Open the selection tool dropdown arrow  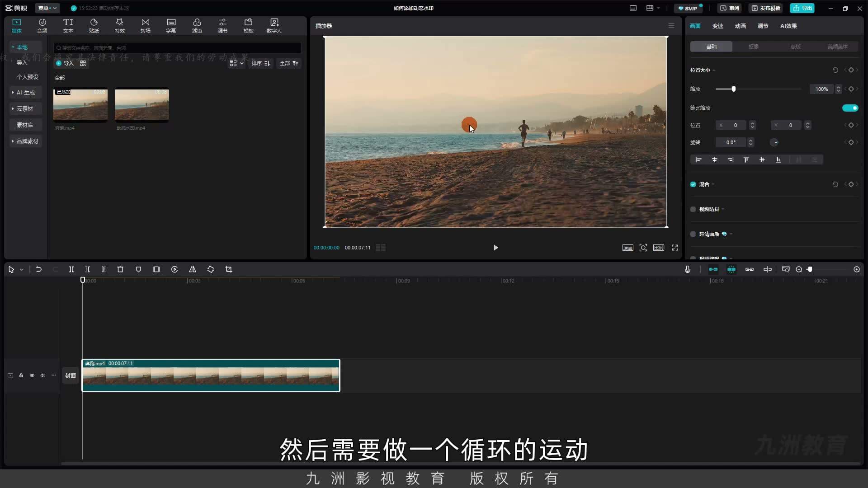[21, 270]
